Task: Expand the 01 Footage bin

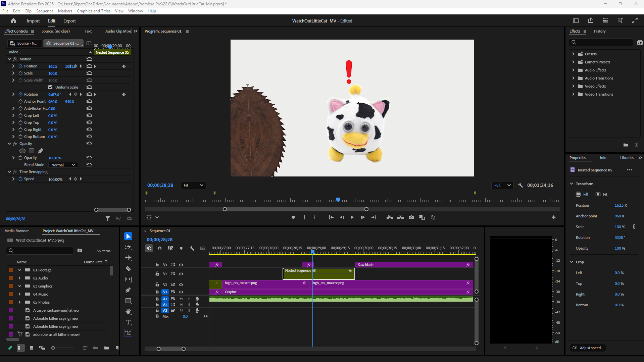Action: tap(19, 270)
